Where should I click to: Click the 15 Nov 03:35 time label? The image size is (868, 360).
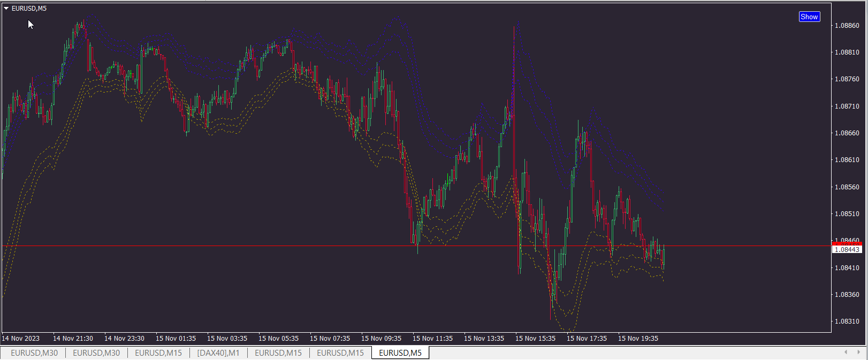point(227,339)
